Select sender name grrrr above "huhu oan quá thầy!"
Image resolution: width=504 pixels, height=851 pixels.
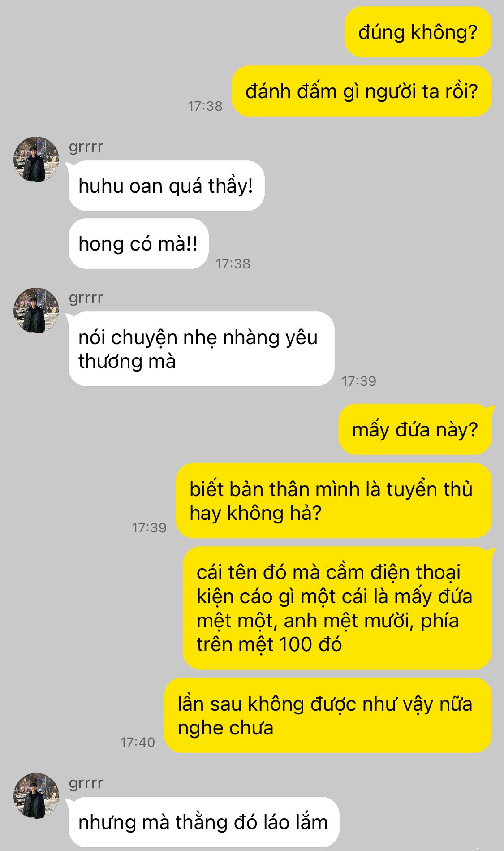click(86, 147)
